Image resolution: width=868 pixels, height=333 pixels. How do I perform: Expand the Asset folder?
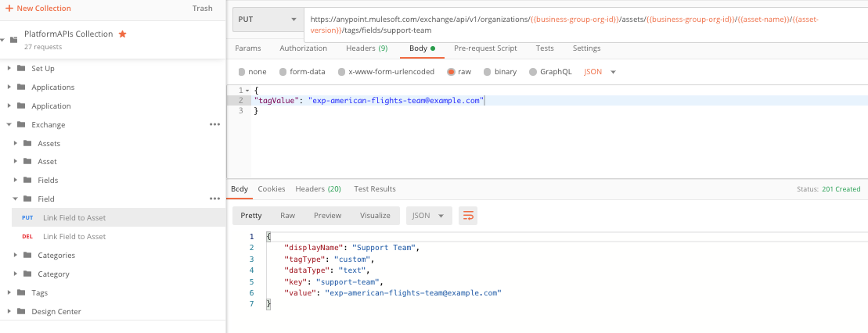(x=15, y=162)
